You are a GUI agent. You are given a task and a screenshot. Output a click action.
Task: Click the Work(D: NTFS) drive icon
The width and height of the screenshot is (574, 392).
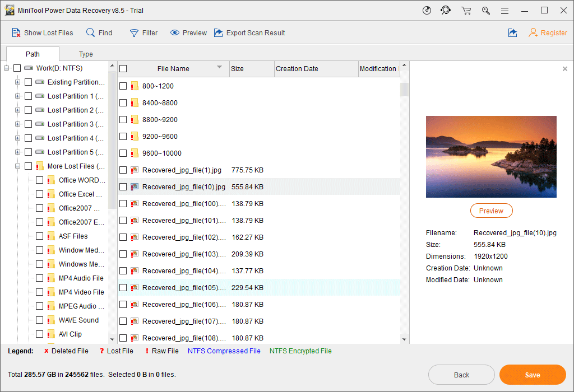tap(29, 68)
